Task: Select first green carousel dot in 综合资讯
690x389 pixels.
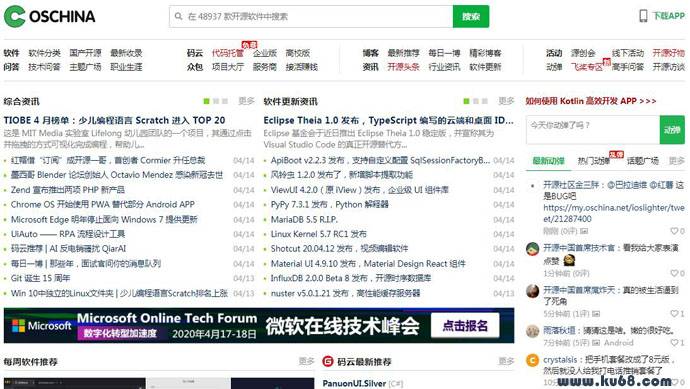Action: point(206,101)
